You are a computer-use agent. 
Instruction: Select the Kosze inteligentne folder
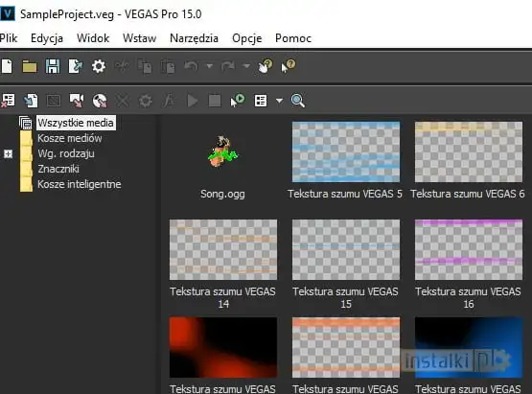(79, 184)
